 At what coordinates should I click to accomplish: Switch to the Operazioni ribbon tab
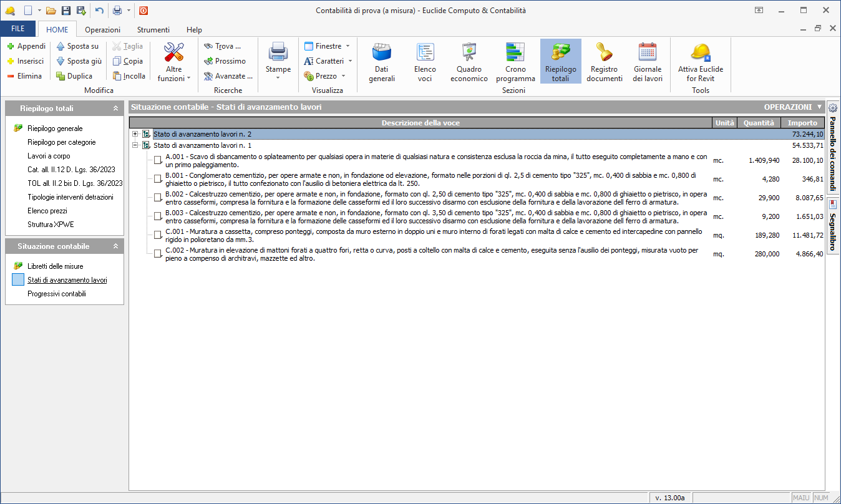103,29
